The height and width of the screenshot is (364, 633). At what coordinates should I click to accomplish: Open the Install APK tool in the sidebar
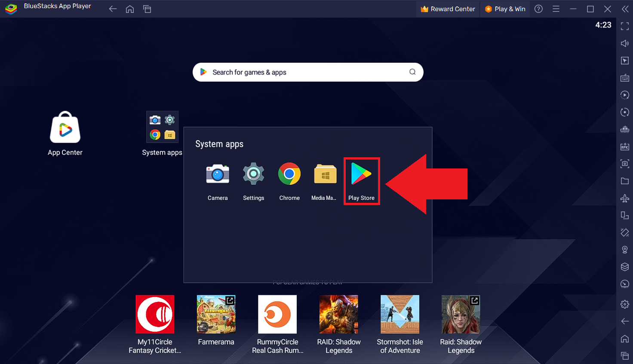(624, 147)
